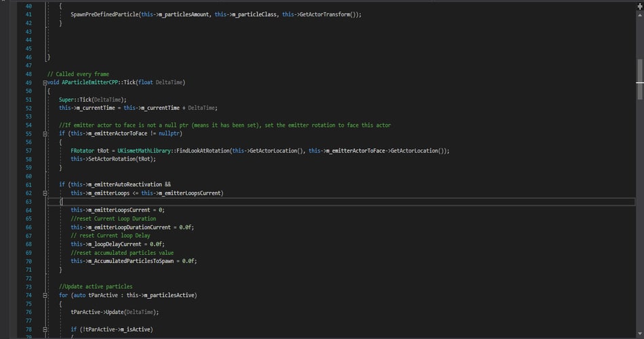The width and height of the screenshot is (644, 339).
Task: Click the vertical scrollbar thumb
Action: [x=639, y=79]
